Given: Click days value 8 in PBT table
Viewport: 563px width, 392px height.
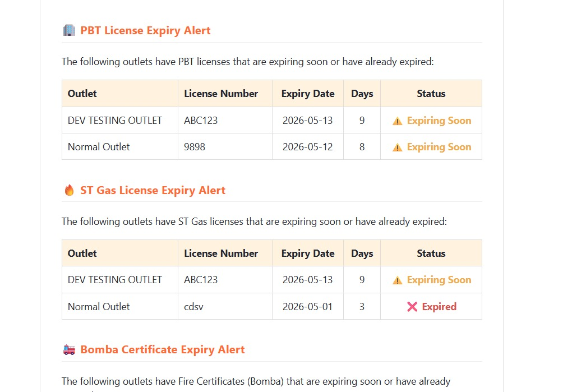Looking at the screenshot, I should (362, 147).
